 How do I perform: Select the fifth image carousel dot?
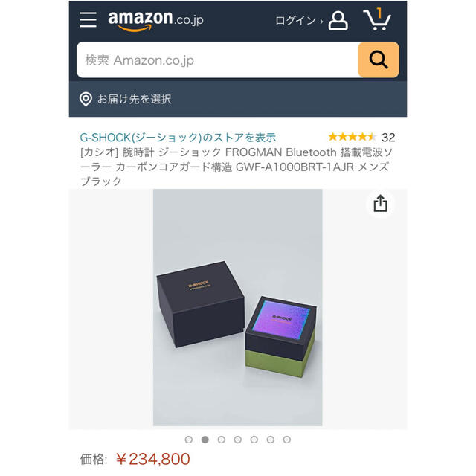pyautogui.click(x=254, y=440)
